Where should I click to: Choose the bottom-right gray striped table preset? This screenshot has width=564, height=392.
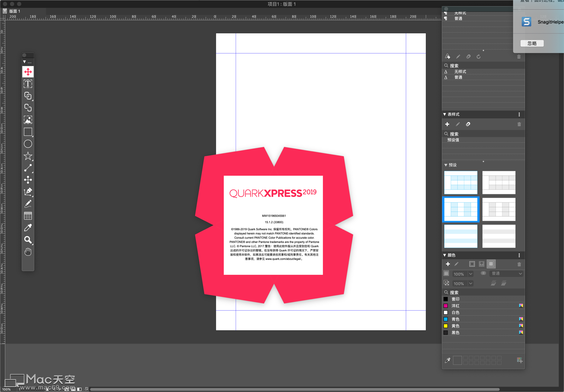click(x=499, y=236)
